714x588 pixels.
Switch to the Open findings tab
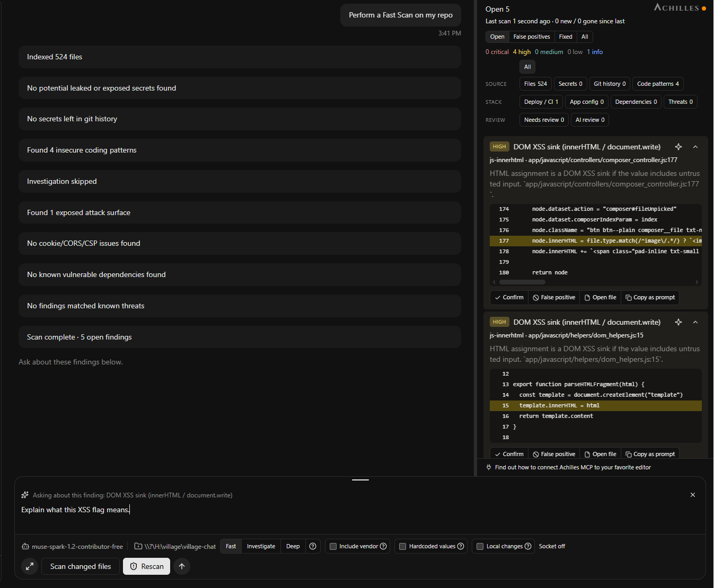[x=497, y=37]
